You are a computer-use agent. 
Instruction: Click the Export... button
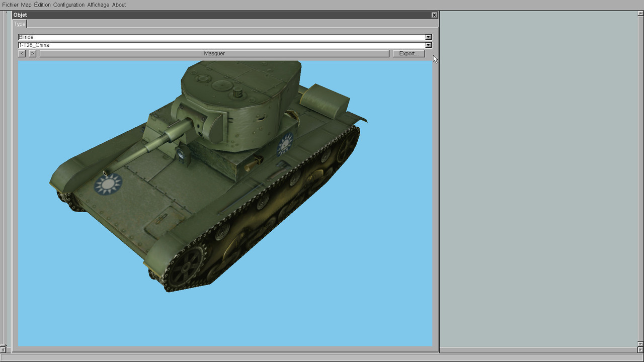pyautogui.click(x=409, y=53)
